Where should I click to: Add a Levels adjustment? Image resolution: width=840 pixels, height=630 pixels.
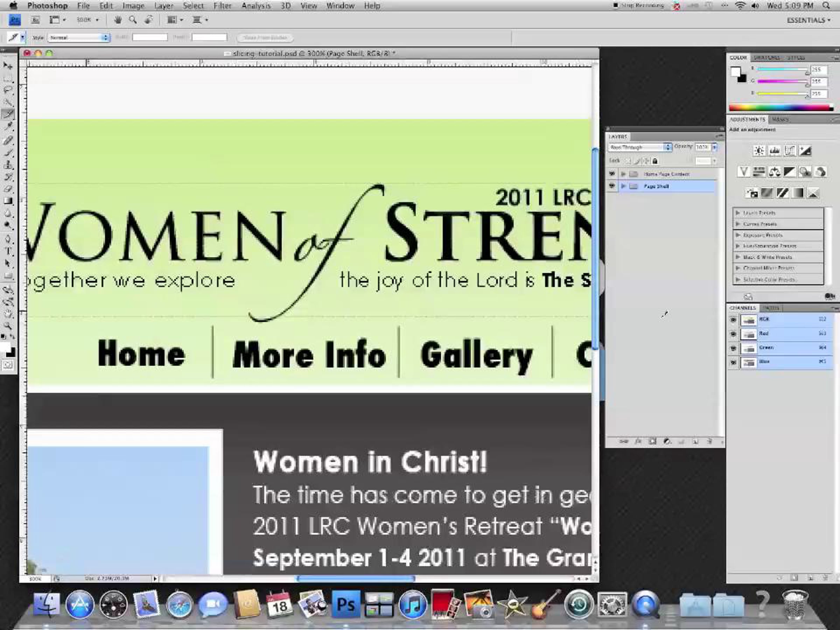click(x=774, y=151)
